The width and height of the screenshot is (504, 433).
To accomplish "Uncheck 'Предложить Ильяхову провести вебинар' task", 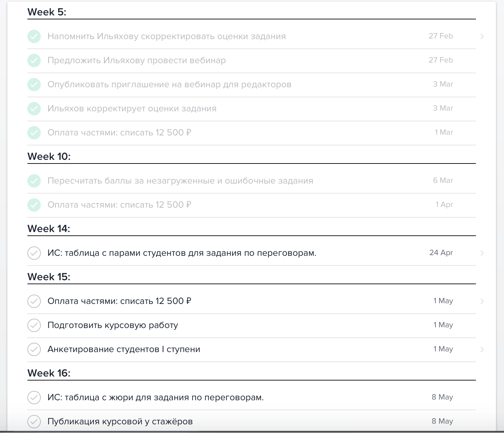I will [34, 61].
